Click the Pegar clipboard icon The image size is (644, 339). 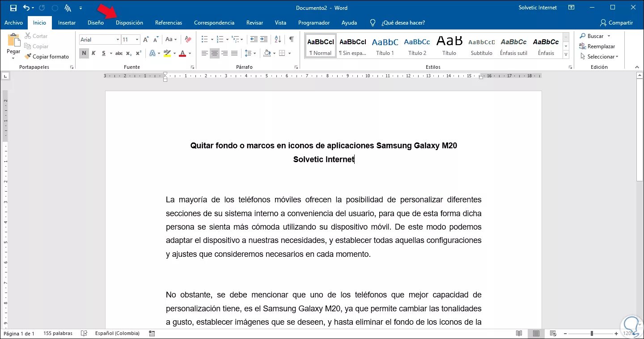(x=13, y=41)
